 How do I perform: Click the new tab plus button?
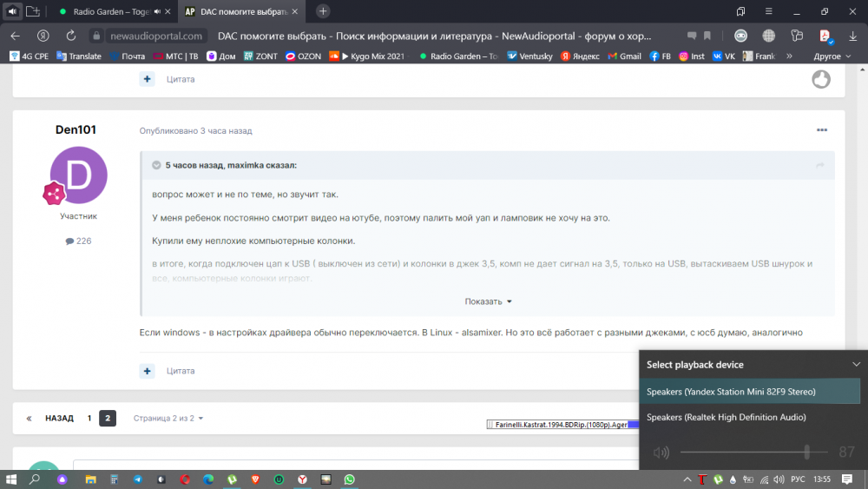323,12
